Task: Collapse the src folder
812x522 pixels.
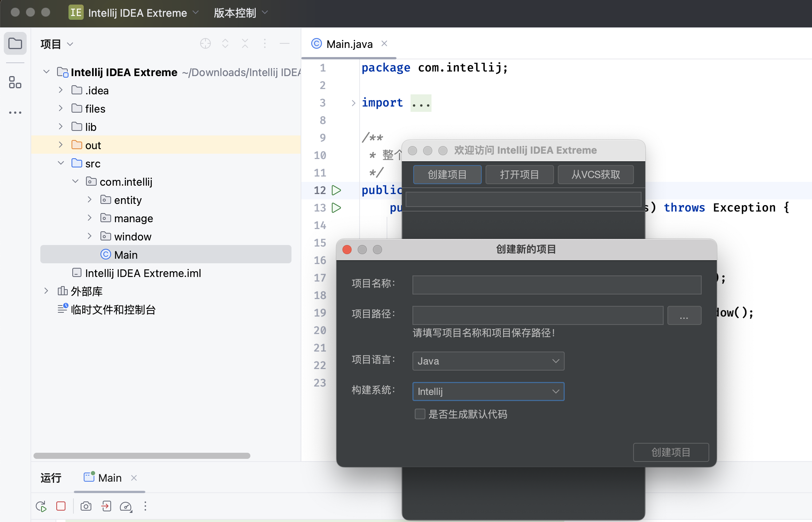Action: (61, 163)
